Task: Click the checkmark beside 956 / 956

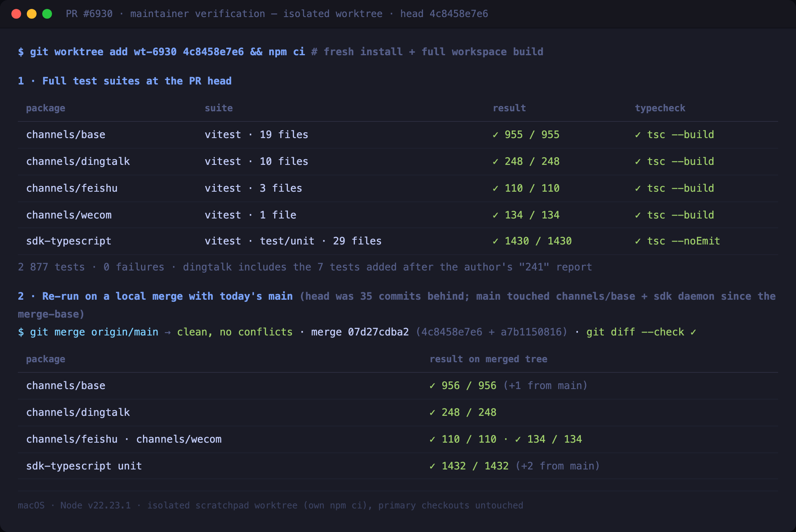Action: tap(433, 386)
